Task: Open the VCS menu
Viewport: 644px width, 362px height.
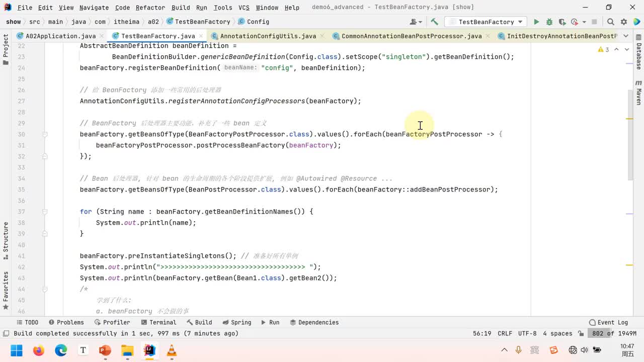Action: [x=244, y=8]
